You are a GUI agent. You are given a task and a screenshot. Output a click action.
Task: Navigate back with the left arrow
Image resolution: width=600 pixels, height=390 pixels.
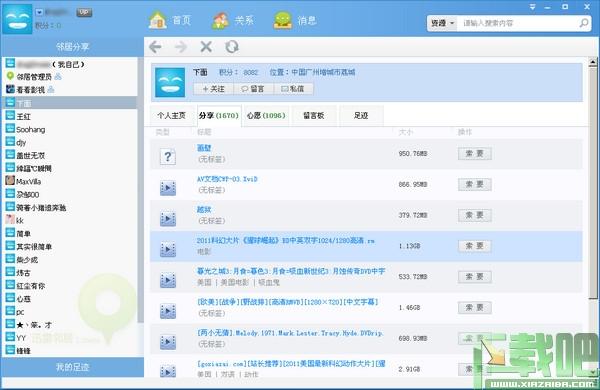(155, 47)
